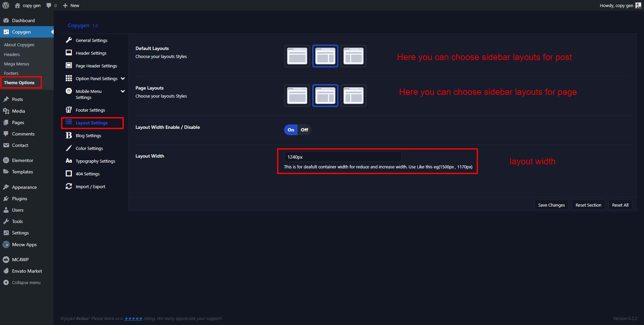644x325 pixels.
Task: Click the home icon beside copy gen
Action: point(17,5)
